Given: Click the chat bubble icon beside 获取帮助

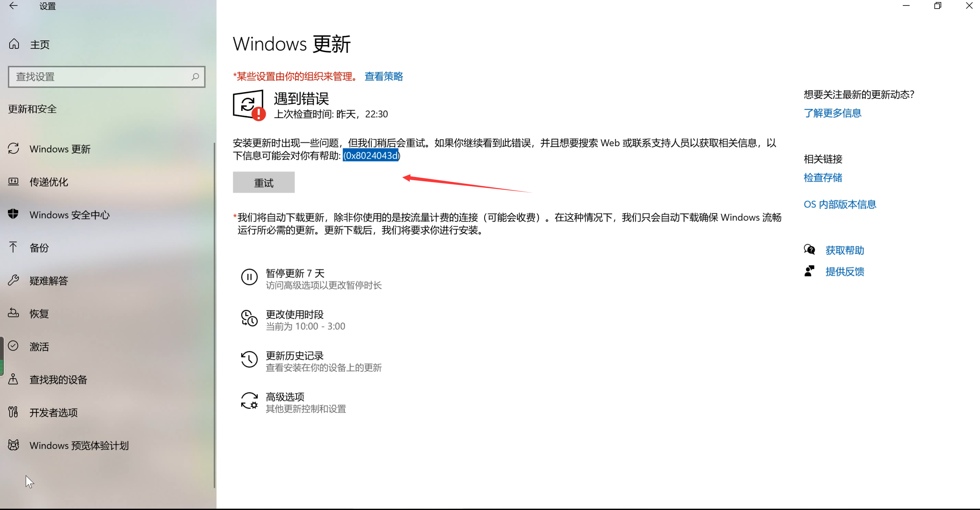Looking at the screenshot, I should (x=809, y=250).
